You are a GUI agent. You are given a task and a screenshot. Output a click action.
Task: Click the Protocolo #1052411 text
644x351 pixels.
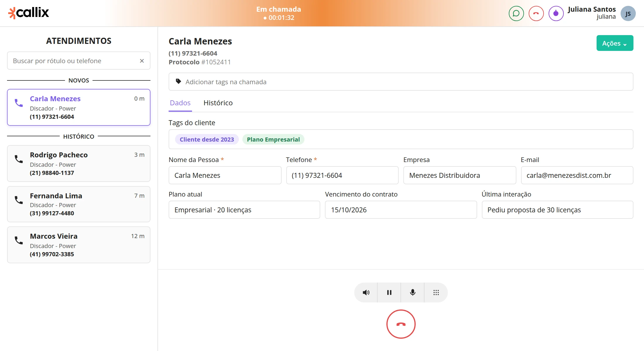[x=200, y=62]
